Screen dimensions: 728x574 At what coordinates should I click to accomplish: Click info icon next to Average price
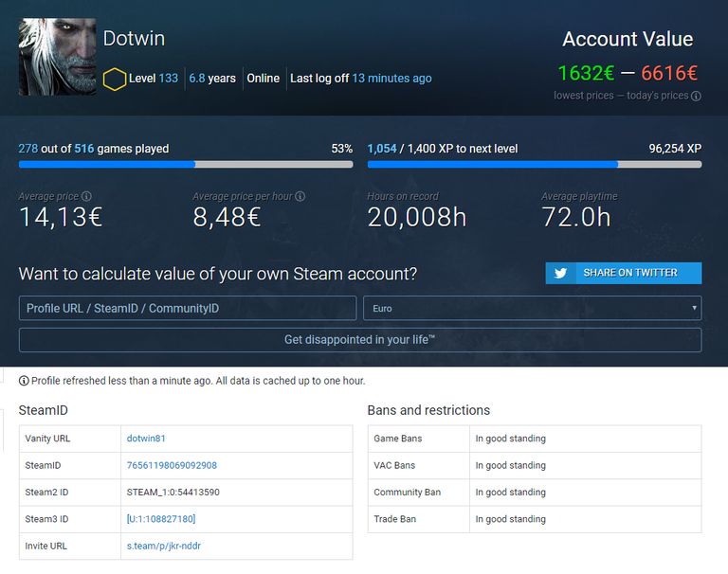[x=86, y=197]
